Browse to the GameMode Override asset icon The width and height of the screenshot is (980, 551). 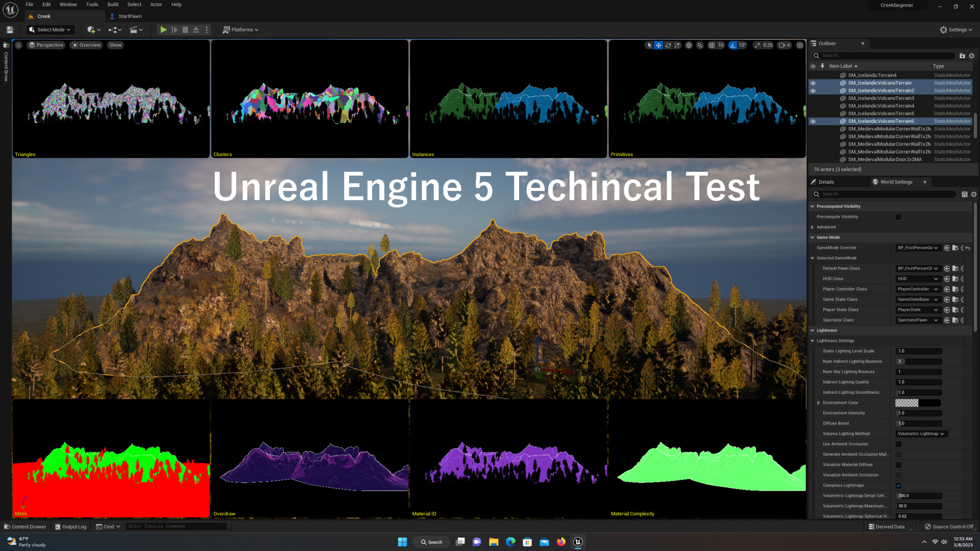pos(955,248)
